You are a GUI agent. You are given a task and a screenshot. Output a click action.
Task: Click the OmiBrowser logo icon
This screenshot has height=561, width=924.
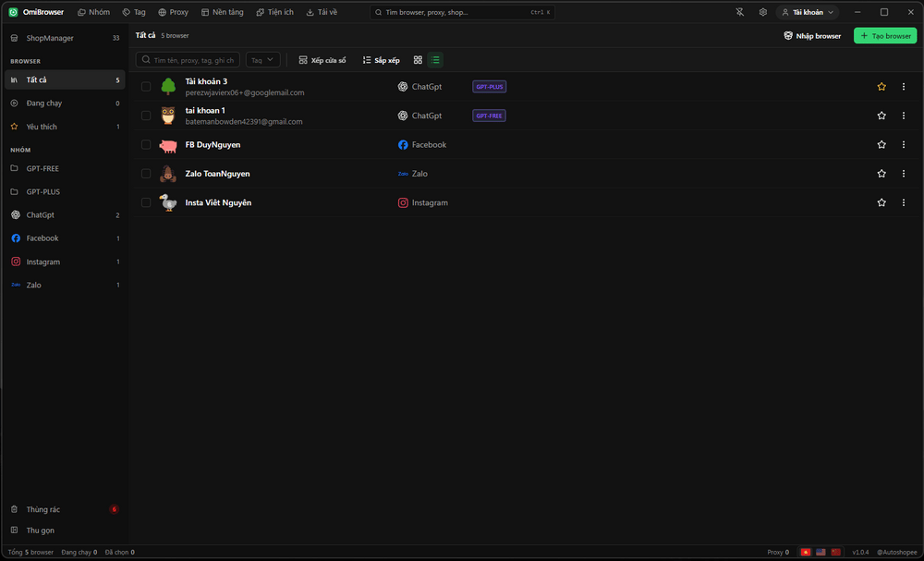(x=13, y=12)
